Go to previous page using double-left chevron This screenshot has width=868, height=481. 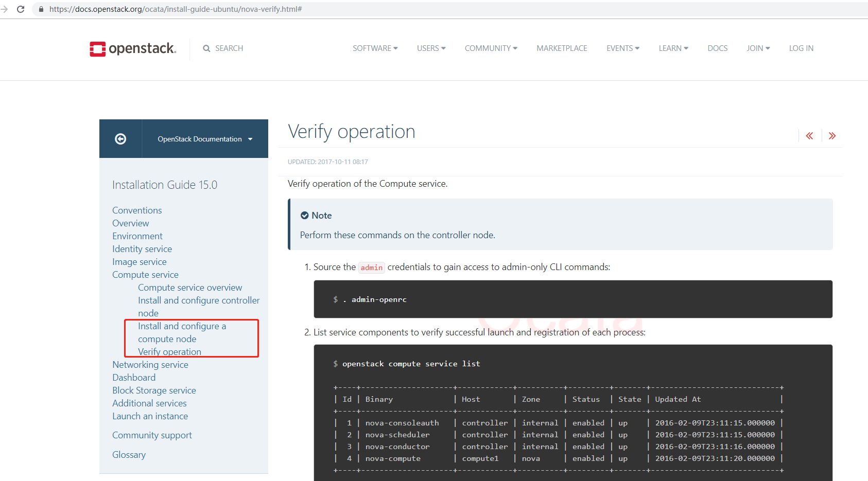click(809, 135)
